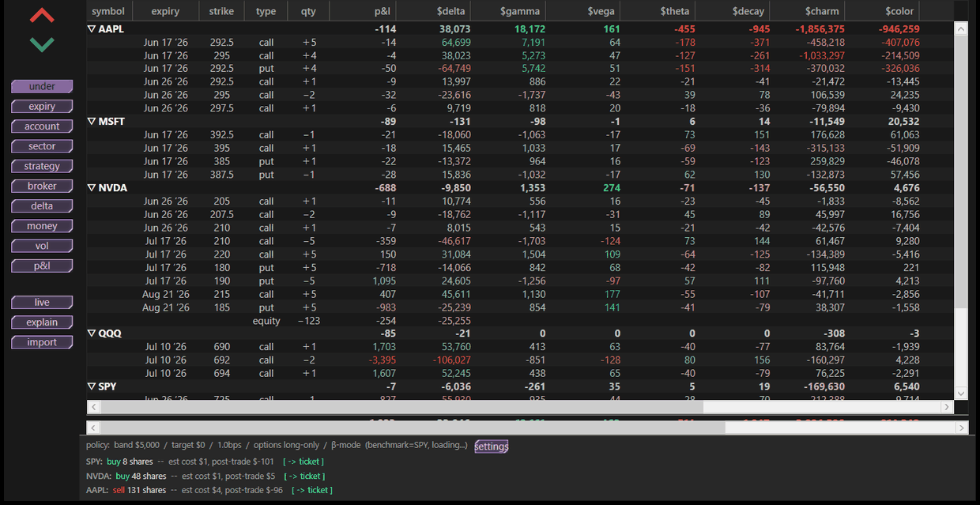Collapse the QQQ group

tap(92, 334)
